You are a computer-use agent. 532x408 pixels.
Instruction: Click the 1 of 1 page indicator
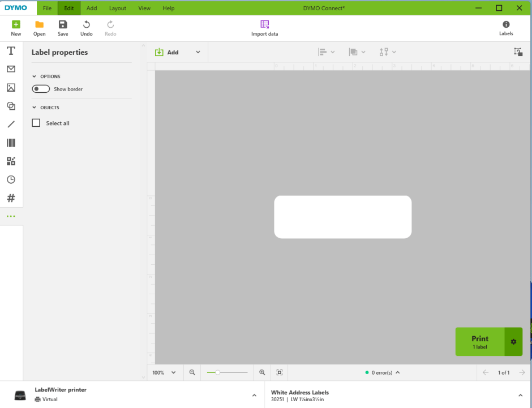tap(504, 372)
